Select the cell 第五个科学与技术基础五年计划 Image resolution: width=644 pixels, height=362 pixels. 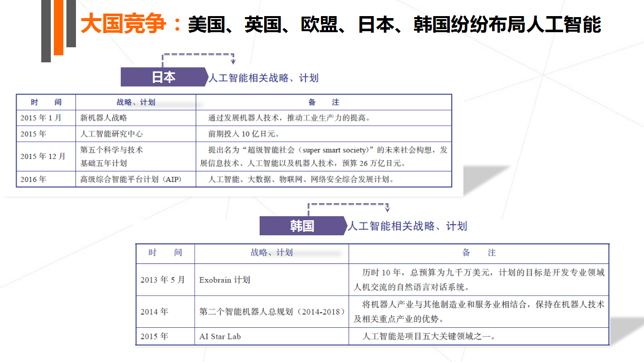pyautogui.click(x=136, y=156)
